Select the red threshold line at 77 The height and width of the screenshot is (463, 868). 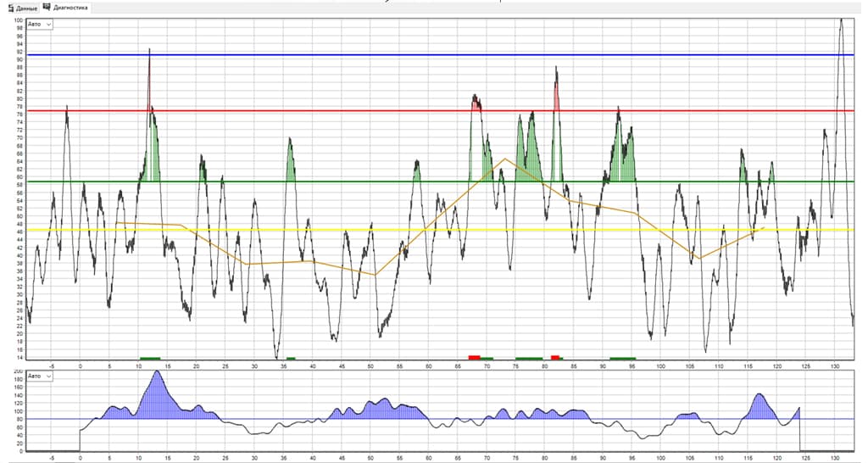point(440,111)
